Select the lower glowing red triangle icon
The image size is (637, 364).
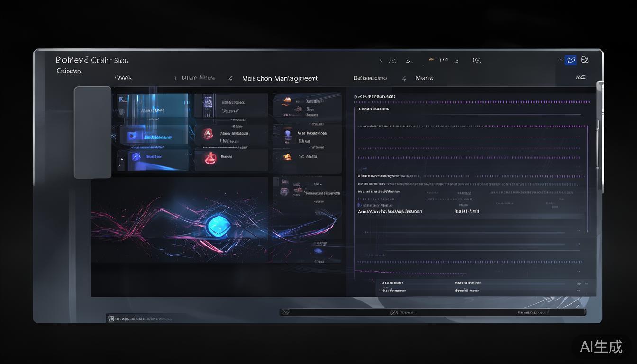tap(209, 158)
